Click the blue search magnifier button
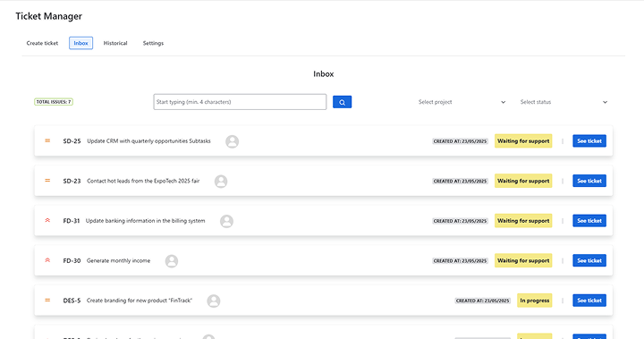The image size is (644, 339). (342, 102)
